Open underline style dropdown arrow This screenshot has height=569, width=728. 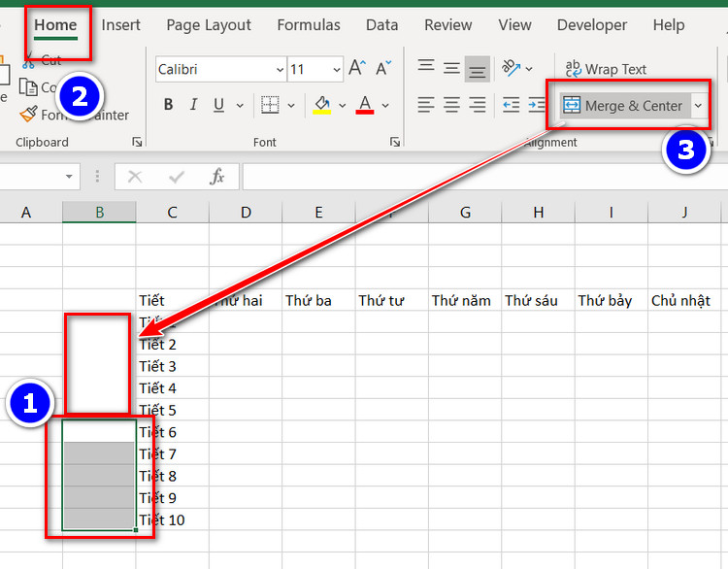[240, 106]
